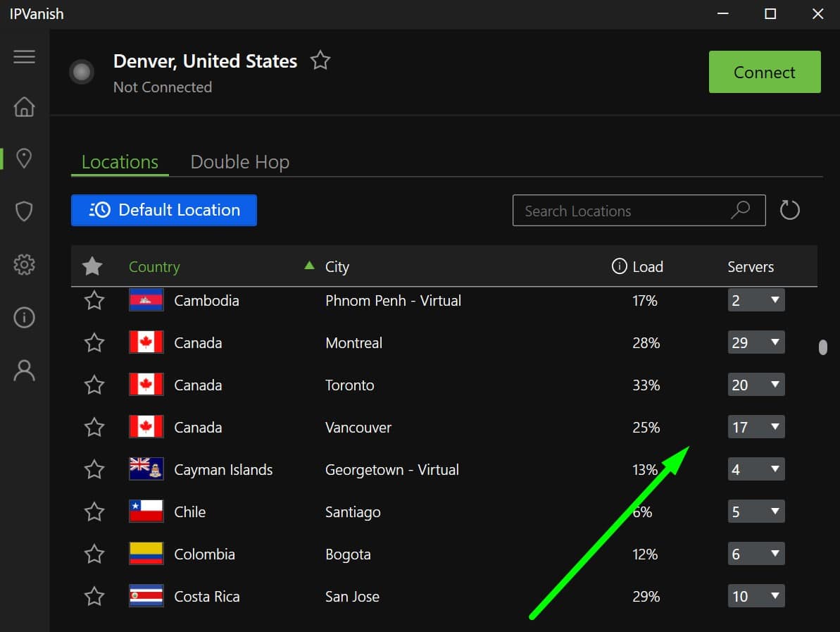Viewport: 840px width, 632px height.
Task: Click the 29% load value for San Jose
Action: coord(646,597)
